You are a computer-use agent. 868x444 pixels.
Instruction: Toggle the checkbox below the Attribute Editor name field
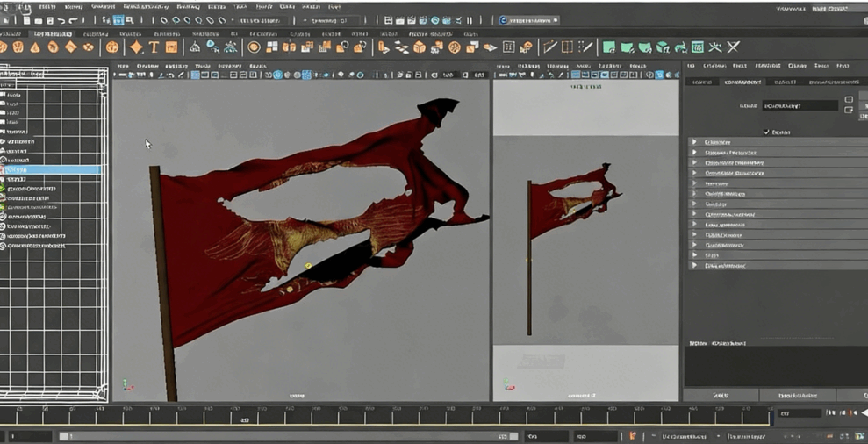click(766, 132)
